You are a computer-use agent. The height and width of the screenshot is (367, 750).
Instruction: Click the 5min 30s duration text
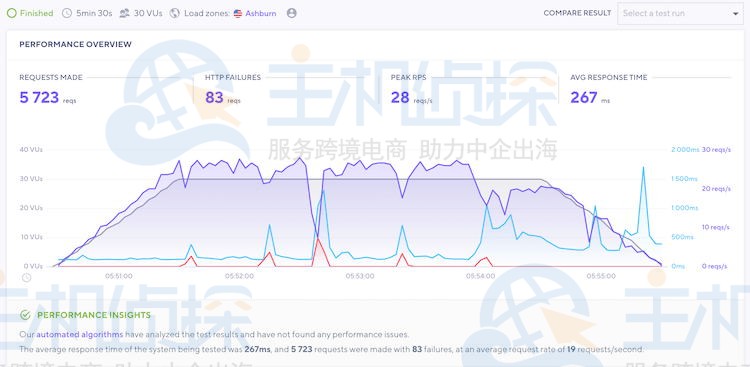coord(94,13)
